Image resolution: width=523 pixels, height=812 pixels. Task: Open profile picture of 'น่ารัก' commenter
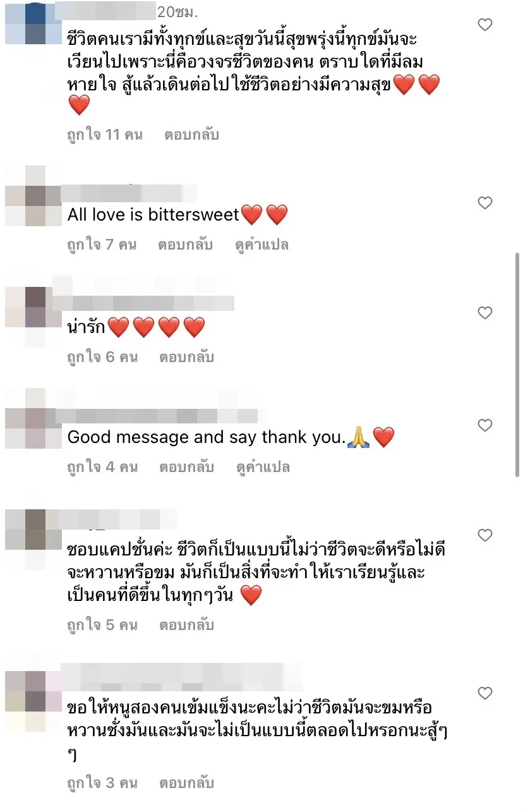coord(26,308)
